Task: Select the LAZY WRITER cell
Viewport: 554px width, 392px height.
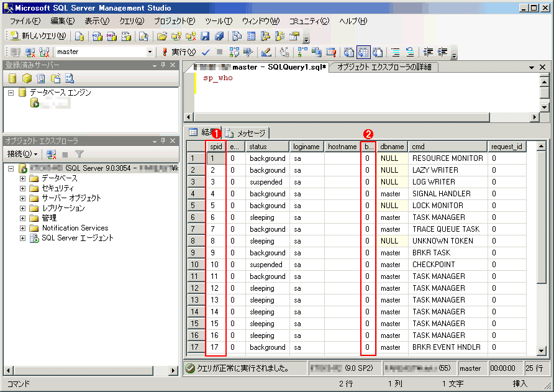Action: pos(447,170)
